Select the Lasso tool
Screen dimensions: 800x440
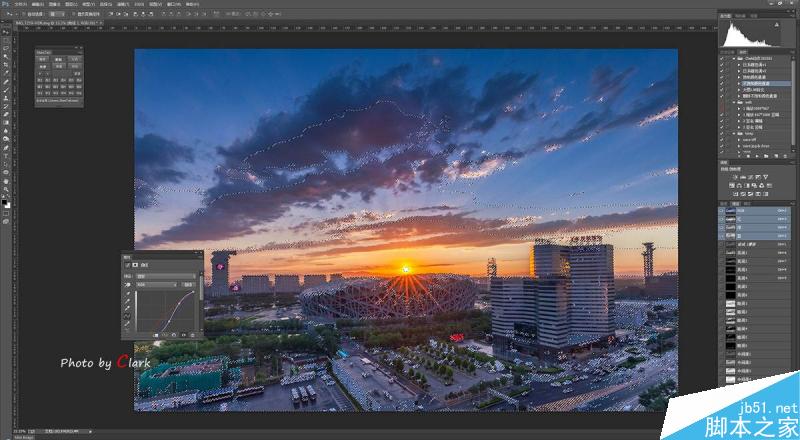(x=6, y=49)
